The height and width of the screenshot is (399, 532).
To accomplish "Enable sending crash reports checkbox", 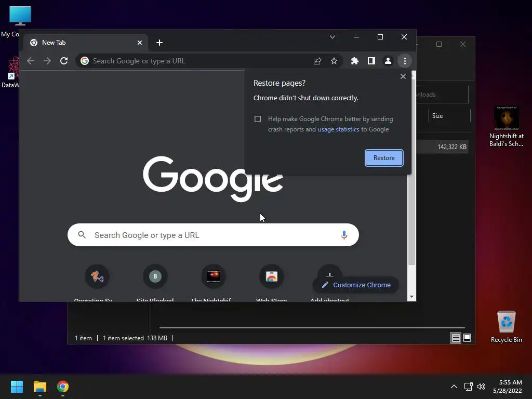I will (258, 119).
